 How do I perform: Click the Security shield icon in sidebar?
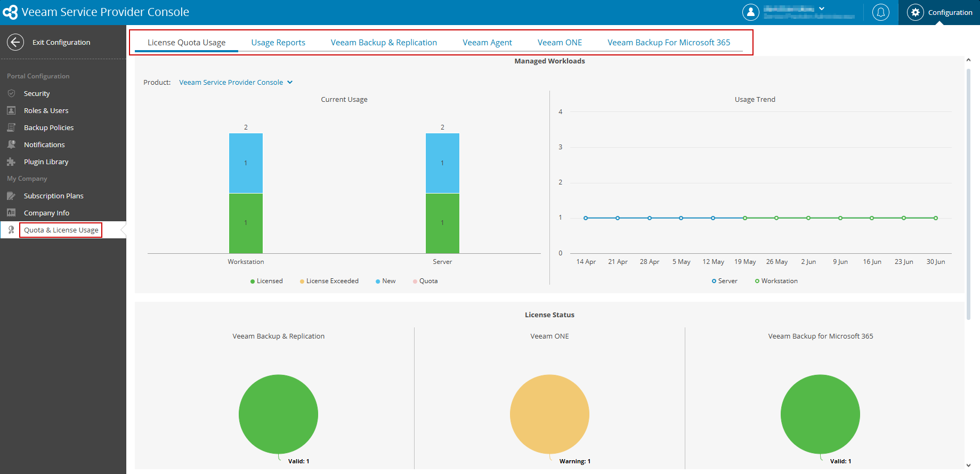(11, 93)
